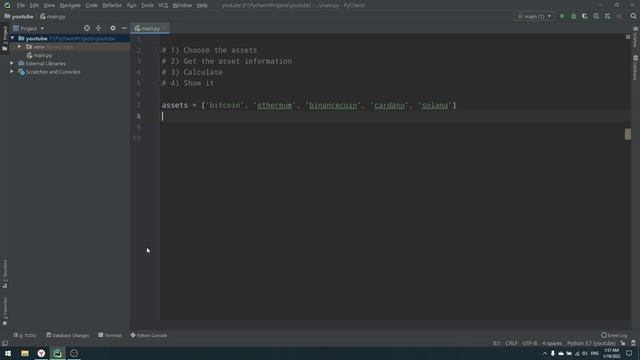640x360 pixels.
Task: Open the Python Console tool window
Action: (149, 335)
